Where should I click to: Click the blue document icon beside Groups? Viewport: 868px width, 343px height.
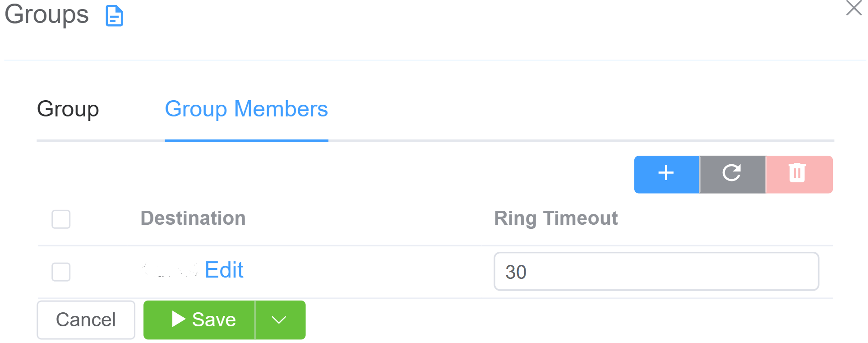coord(114,16)
